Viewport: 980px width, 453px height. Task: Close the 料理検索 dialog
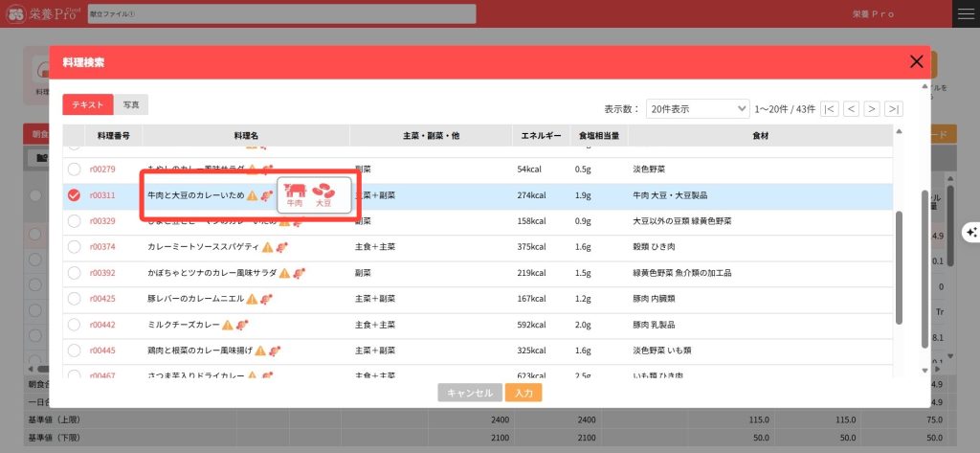click(916, 61)
